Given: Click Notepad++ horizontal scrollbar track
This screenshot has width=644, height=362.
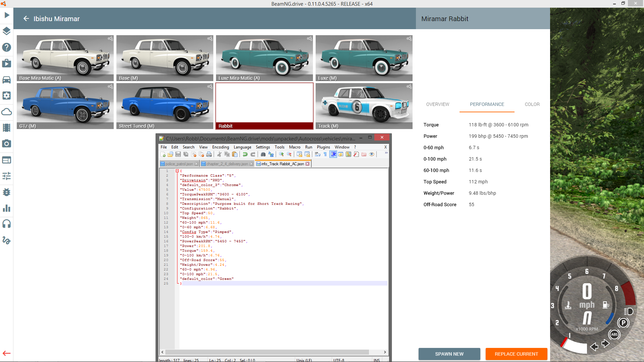Looking at the screenshot, I should 274,352.
